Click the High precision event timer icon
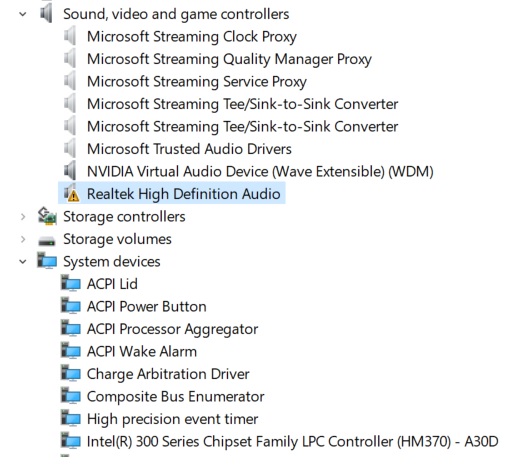 (71, 418)
